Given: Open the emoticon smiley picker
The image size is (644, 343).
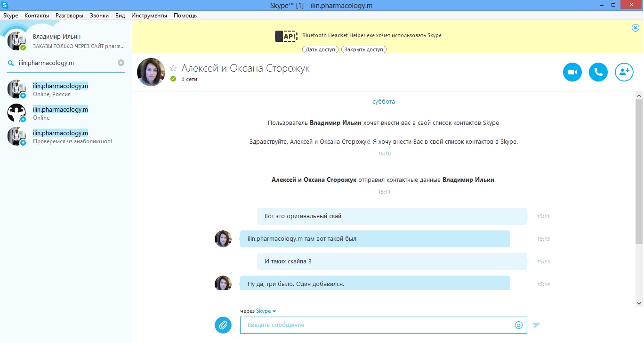Looking at the screenshot, I should click(x=519, y=325).
